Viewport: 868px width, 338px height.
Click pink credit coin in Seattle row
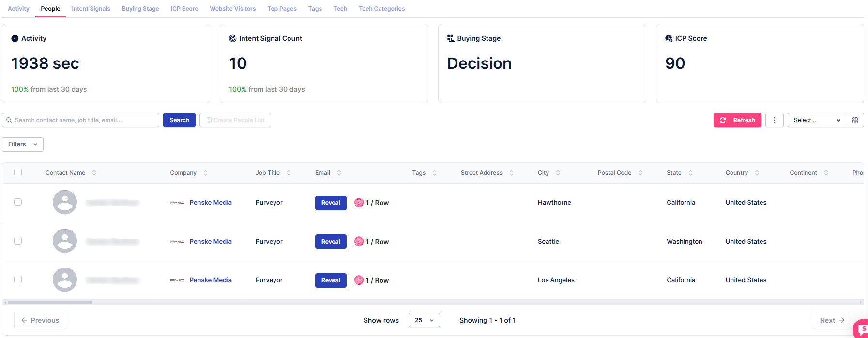pyautogui.click(x=359, y=241)
